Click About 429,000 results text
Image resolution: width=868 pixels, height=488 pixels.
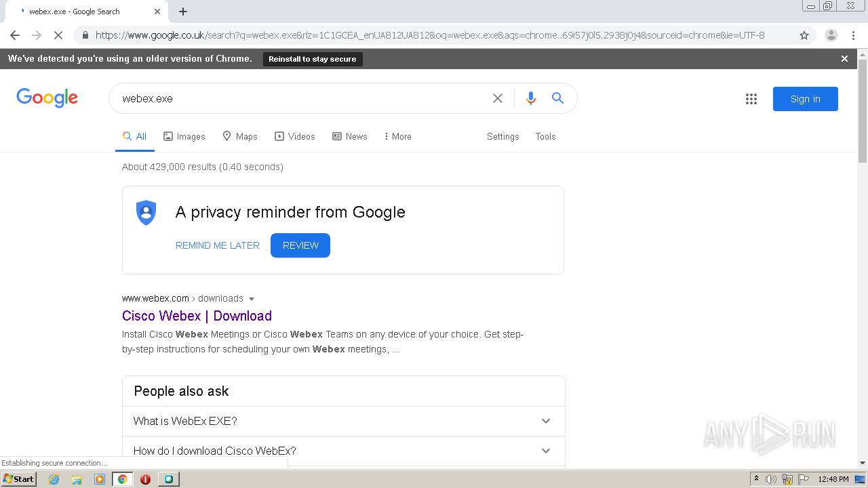click(x=203, y=167)
